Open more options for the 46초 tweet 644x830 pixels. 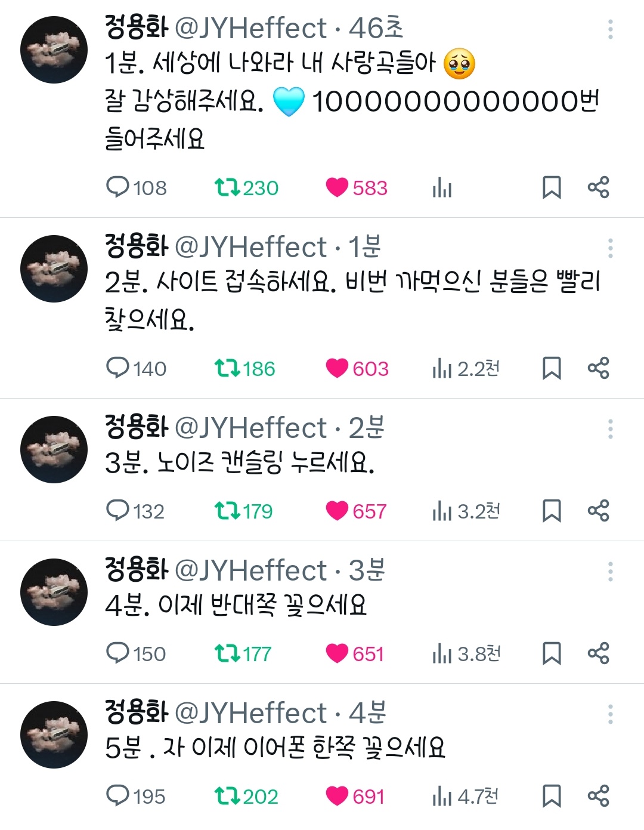[x=610, y=29]
